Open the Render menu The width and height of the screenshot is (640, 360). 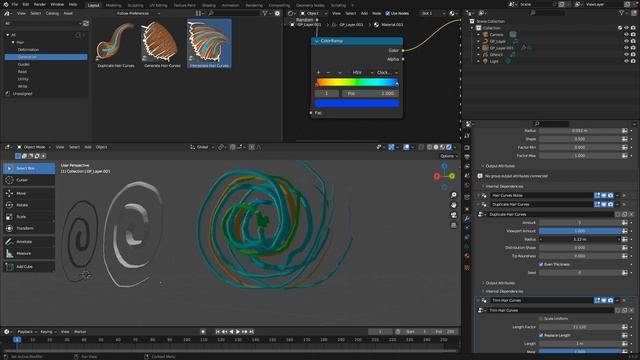pos(40,4)
